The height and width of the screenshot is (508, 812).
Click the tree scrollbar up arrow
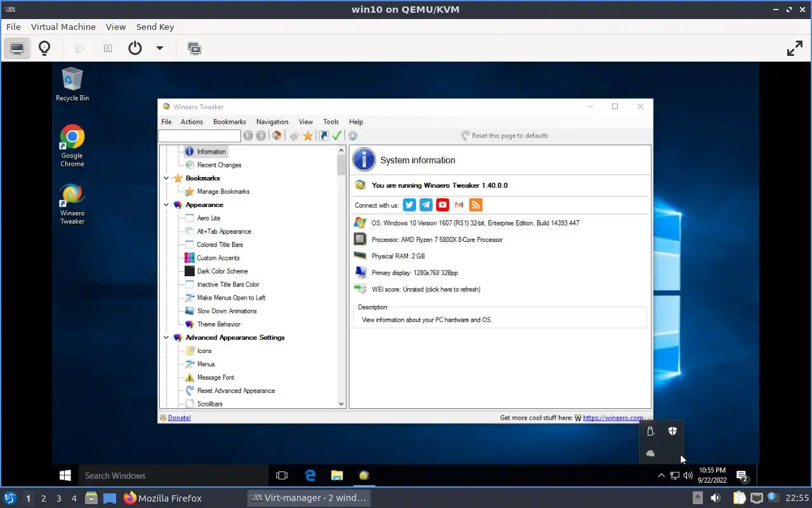coord(341,150)
